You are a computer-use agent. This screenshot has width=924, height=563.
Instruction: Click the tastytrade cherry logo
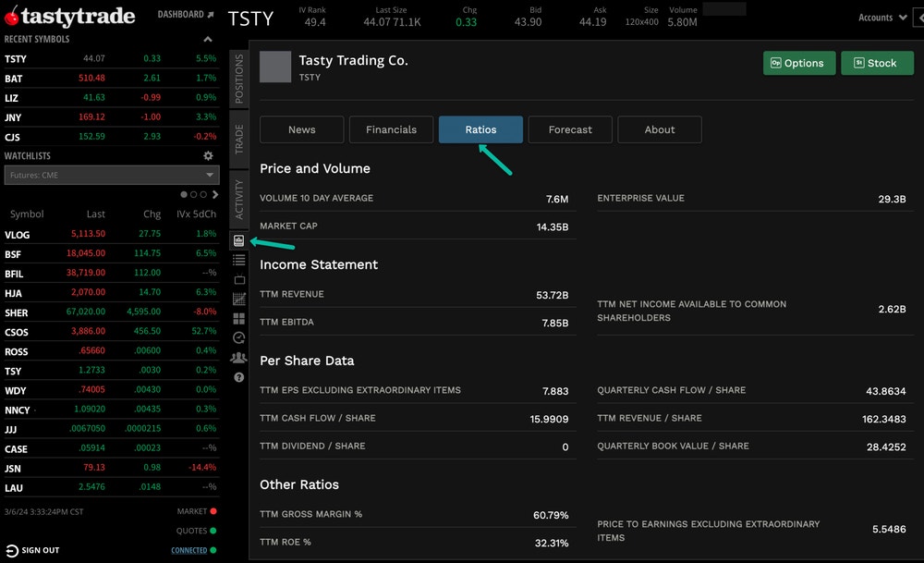(13, 14)
